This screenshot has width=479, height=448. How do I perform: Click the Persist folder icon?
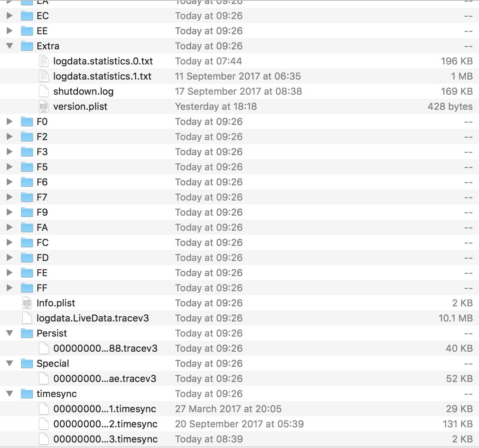click(26, 333)
